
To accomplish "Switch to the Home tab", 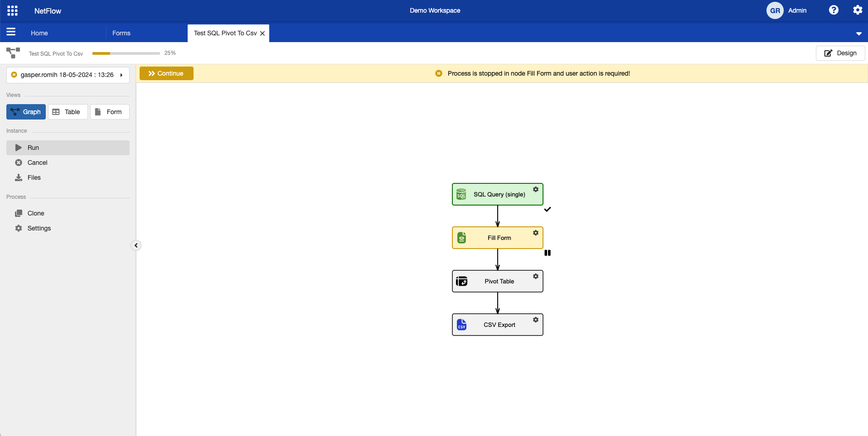I will pos(39,33).
